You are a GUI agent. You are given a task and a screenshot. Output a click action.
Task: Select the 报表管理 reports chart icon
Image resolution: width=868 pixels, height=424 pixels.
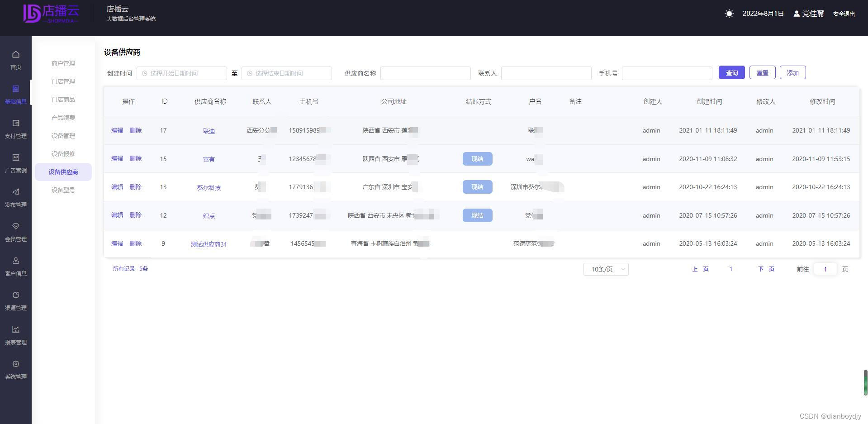coord(15,329)
